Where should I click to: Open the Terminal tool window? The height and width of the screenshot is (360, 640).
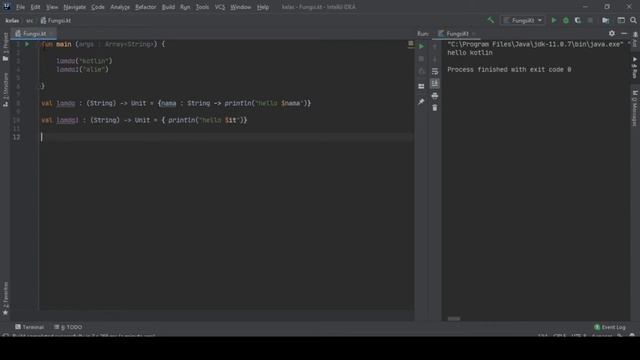click(x=29, y=327)
